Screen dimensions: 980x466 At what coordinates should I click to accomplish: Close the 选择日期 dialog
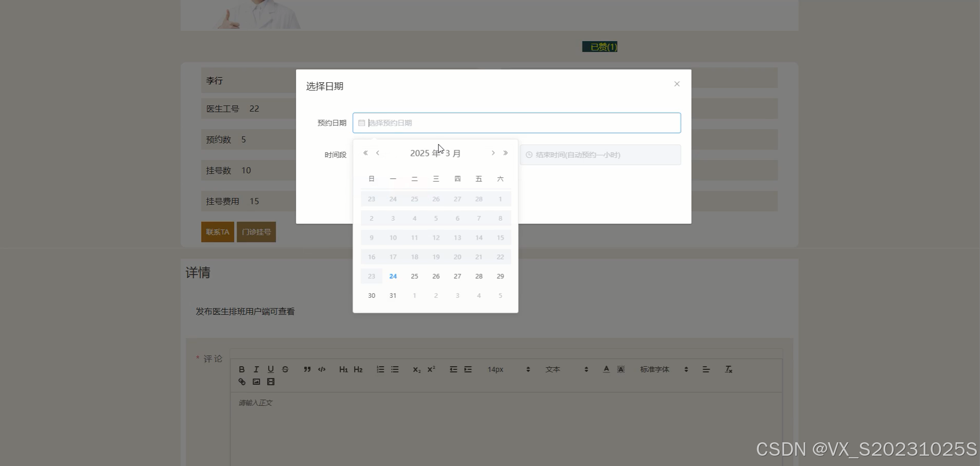click(x=677, y=84)
